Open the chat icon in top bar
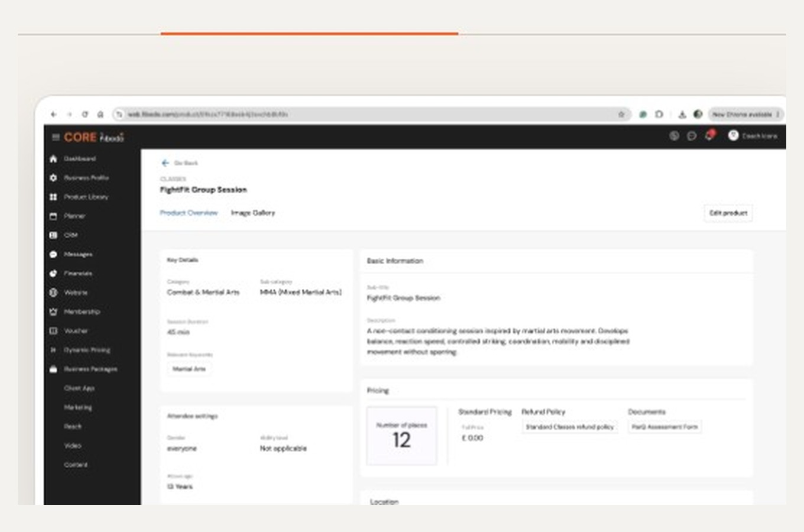 pos(691,136)
